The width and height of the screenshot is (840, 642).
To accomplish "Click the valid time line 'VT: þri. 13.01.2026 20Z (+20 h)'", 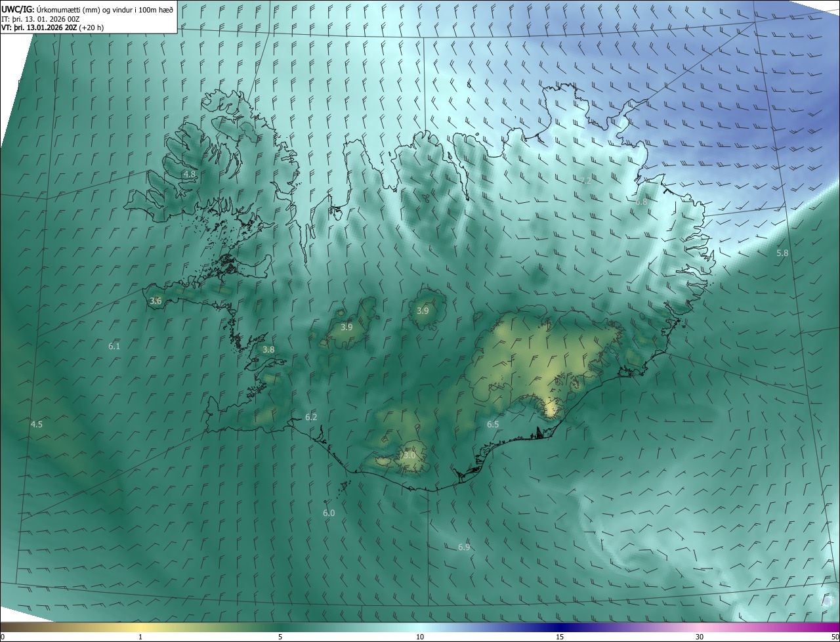I will [x=52, y=28].
